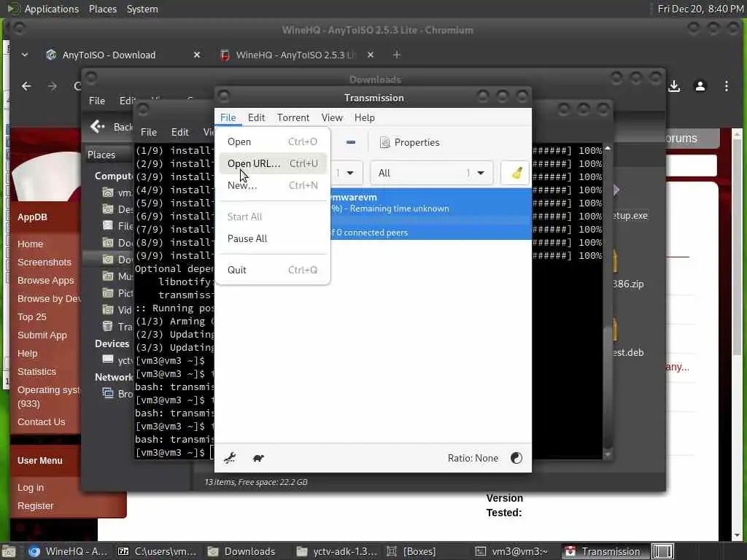Click Contact Us link on WineHQ

(42, 422)
